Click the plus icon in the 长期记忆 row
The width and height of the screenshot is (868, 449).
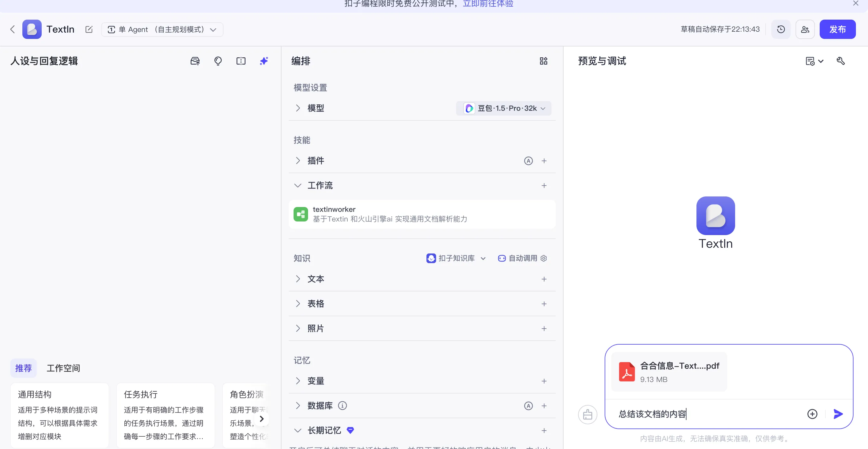(544, 431)
